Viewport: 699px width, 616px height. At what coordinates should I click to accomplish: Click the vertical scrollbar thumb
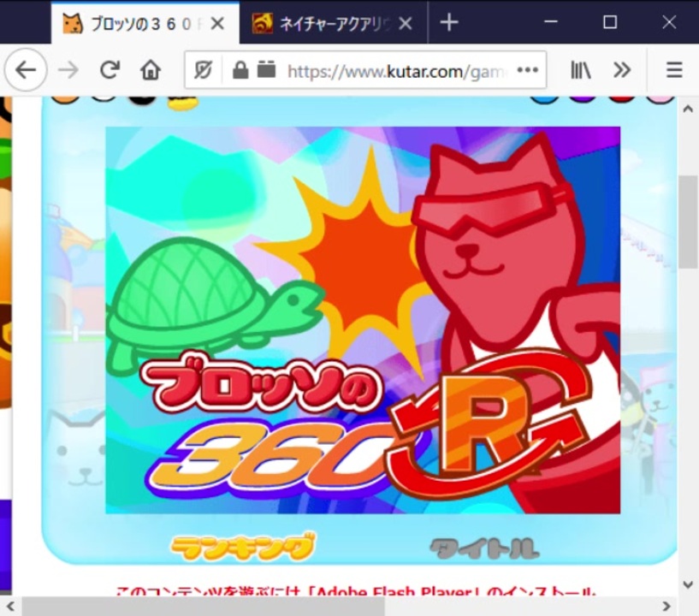pos(688,222)
